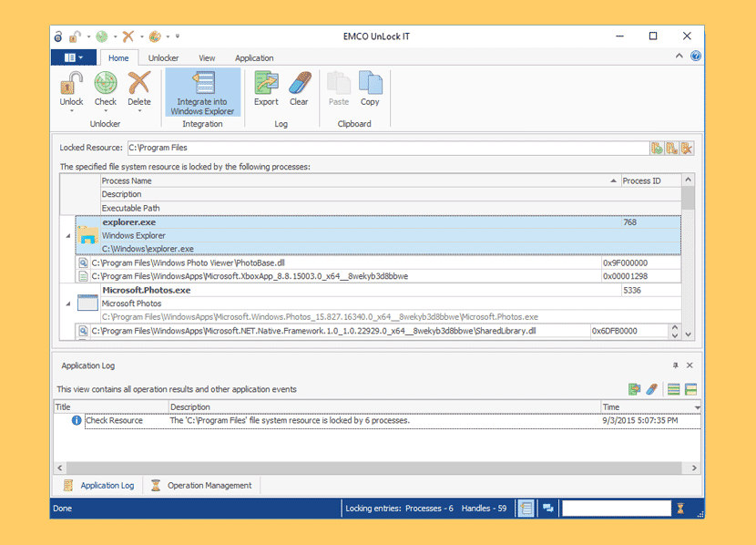This screenshot has height=545, width=756.
Task: Click the large Check radar ribbon button
Action: (x=105, y=91)
